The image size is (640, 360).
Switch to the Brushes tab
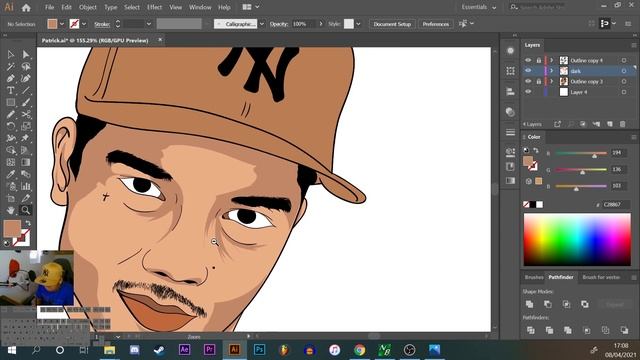(534, 277)
